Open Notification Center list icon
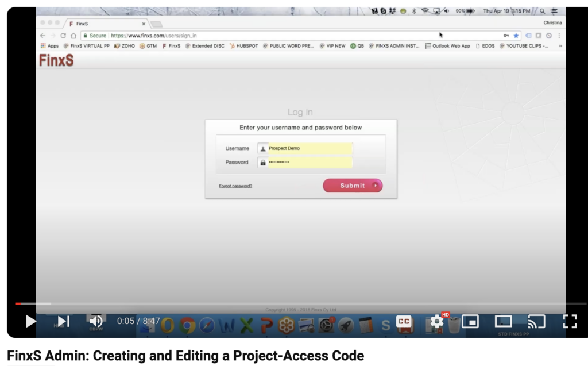 554,11
